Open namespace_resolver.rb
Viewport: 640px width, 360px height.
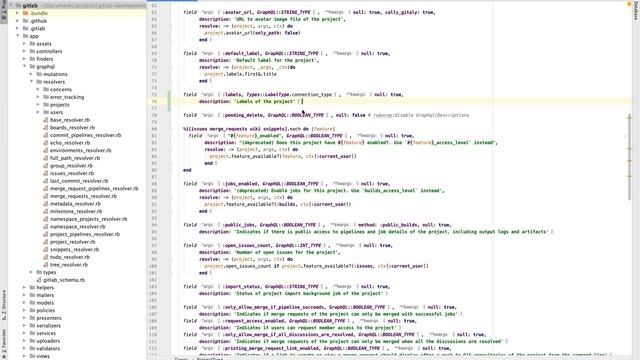78,227
